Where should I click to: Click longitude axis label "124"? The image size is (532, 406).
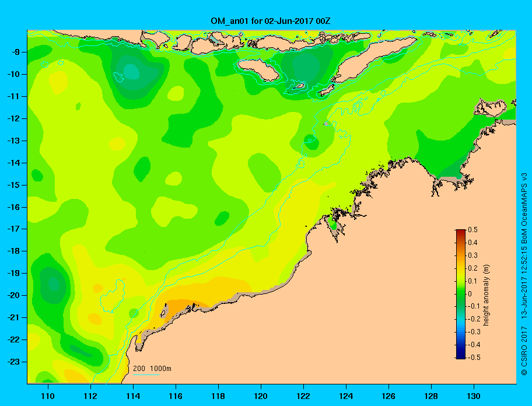point(346,396)
